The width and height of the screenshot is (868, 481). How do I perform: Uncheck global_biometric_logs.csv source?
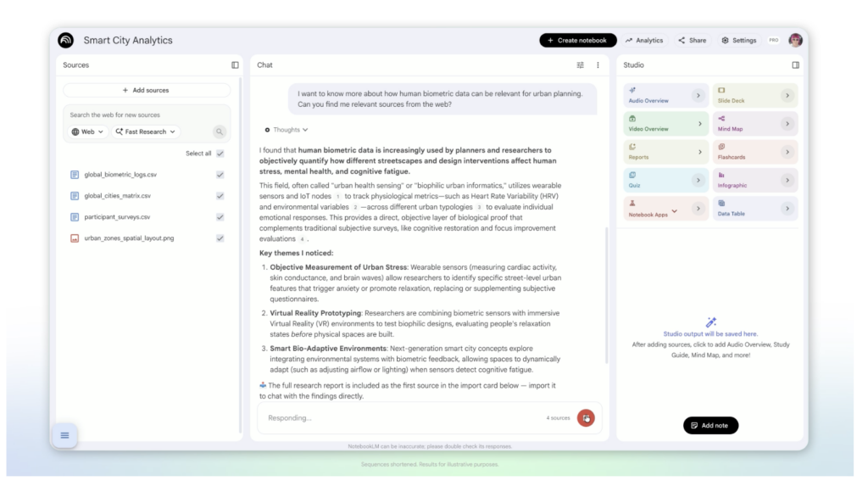(220, 175)
